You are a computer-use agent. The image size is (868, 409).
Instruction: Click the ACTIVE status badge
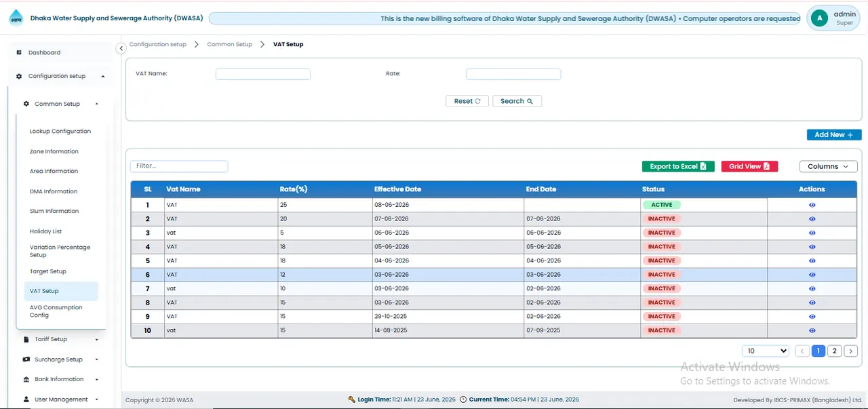click(662, 205)
